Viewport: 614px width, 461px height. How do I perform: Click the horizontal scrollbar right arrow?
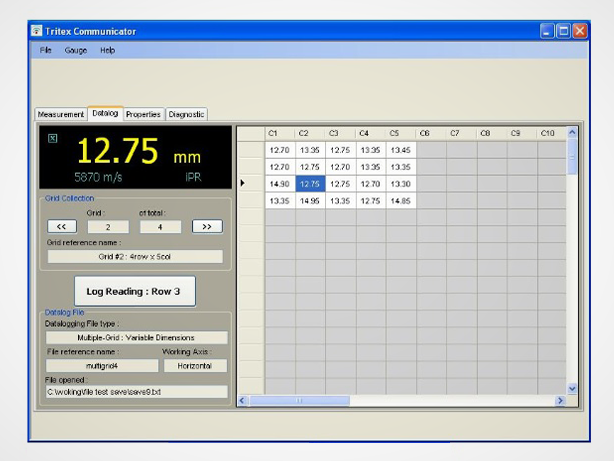[560, 400]
